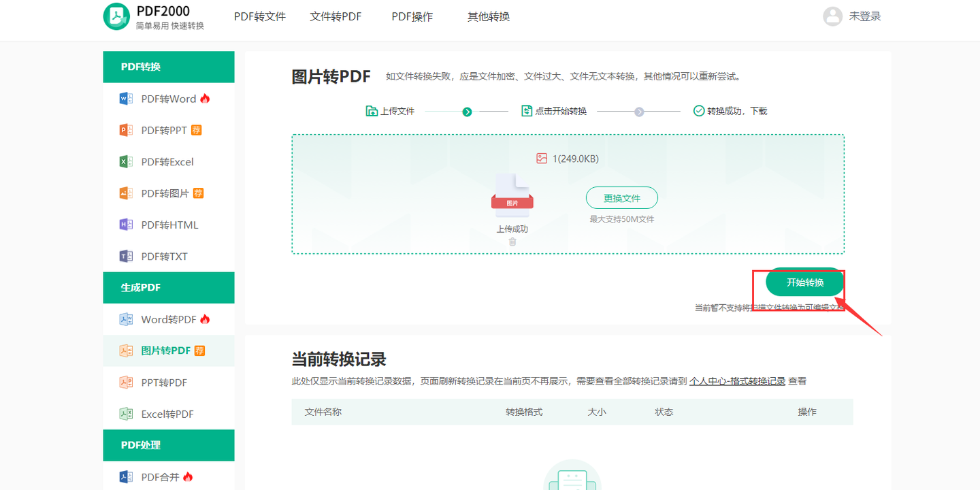Screen dimensions: 980x490
Task: Select Word转PDF in the sidebar
Action: (x=169, y=319)
